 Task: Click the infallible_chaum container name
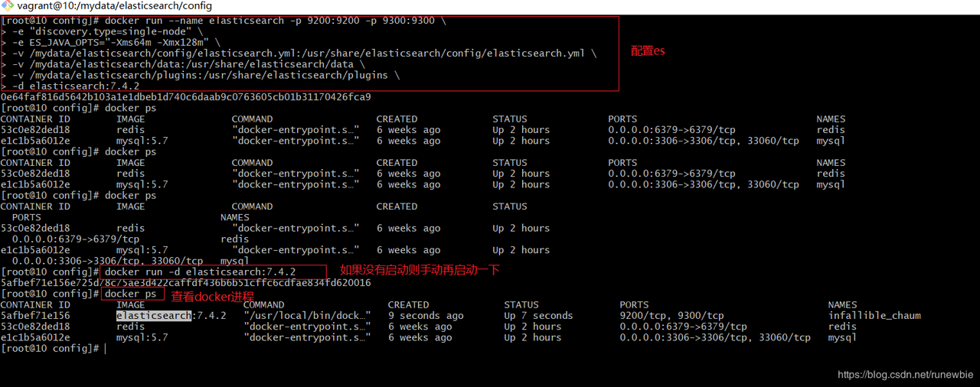874,316
